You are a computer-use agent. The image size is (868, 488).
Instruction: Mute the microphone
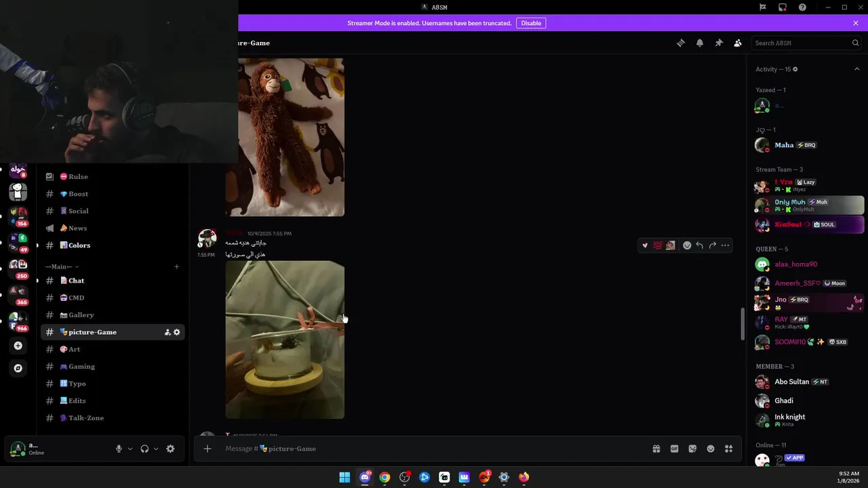click(119, 449)
